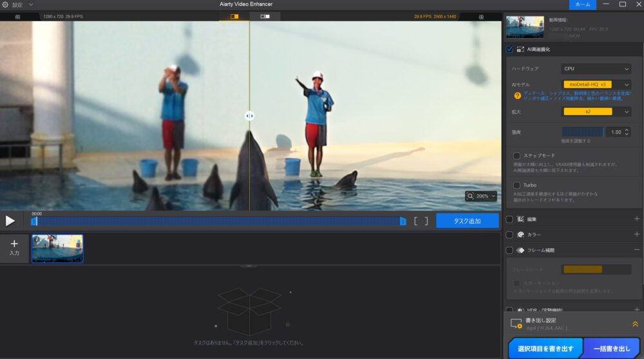Uncheck the AI高画質化 checkbox

click(x=510, y=49)
